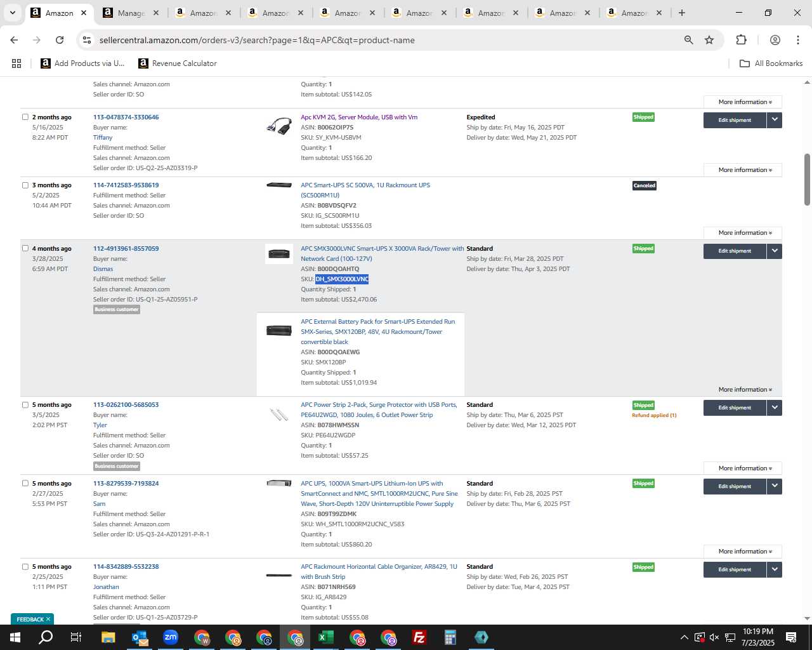Viewport: 812px width, 650px height.
Task: Select checkbox for order 112-4913961-8557059
Action: click(25, 248)
